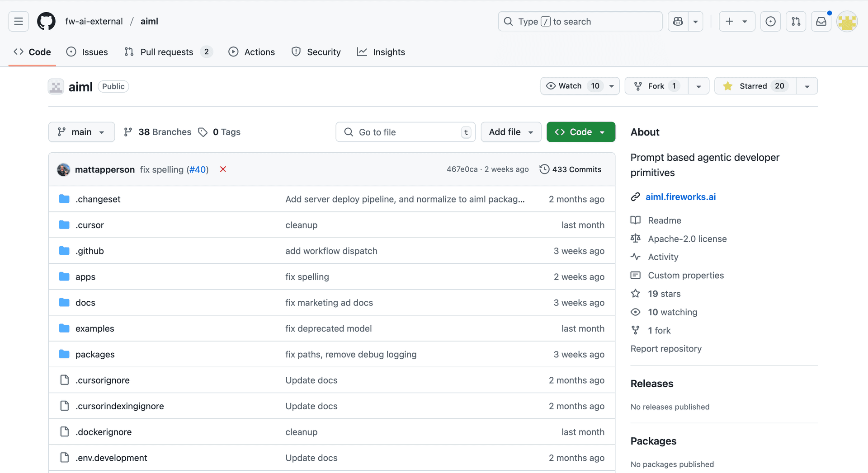Open pull requests shortcut in header
This screenshot has width=868, height=473.
tap(796, 21)
